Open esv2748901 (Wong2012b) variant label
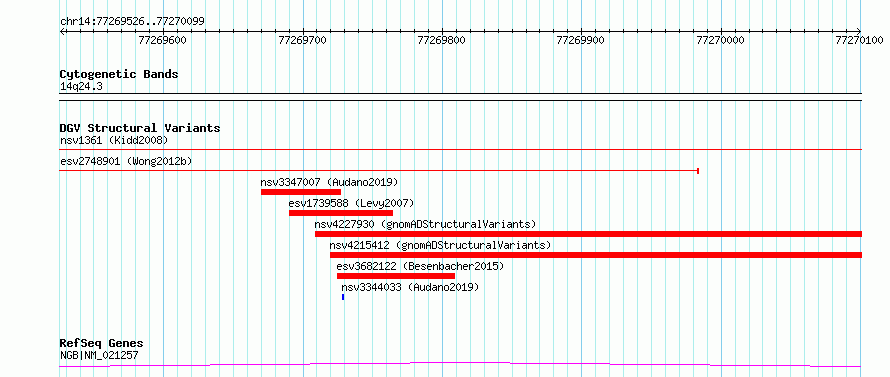Screen dimensions: 890x377 [126, 161]
